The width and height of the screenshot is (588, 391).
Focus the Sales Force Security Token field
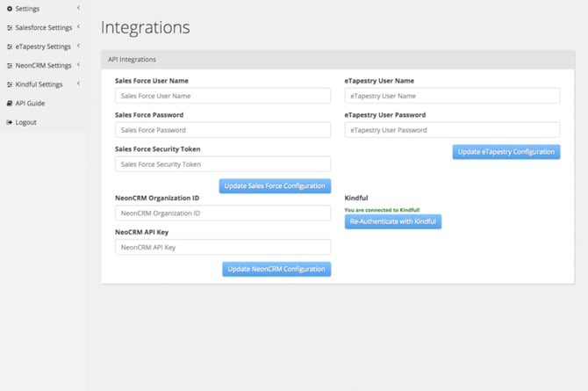[223, 164]
